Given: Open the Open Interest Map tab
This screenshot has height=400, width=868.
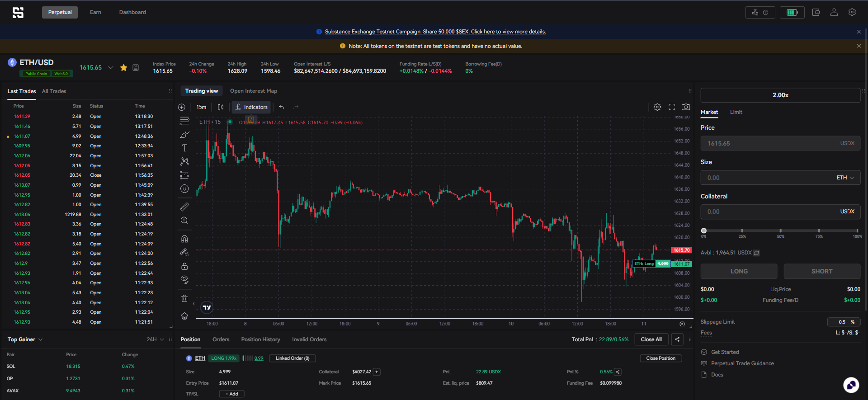Looking at the screenshot, I should tap(254, 91).
